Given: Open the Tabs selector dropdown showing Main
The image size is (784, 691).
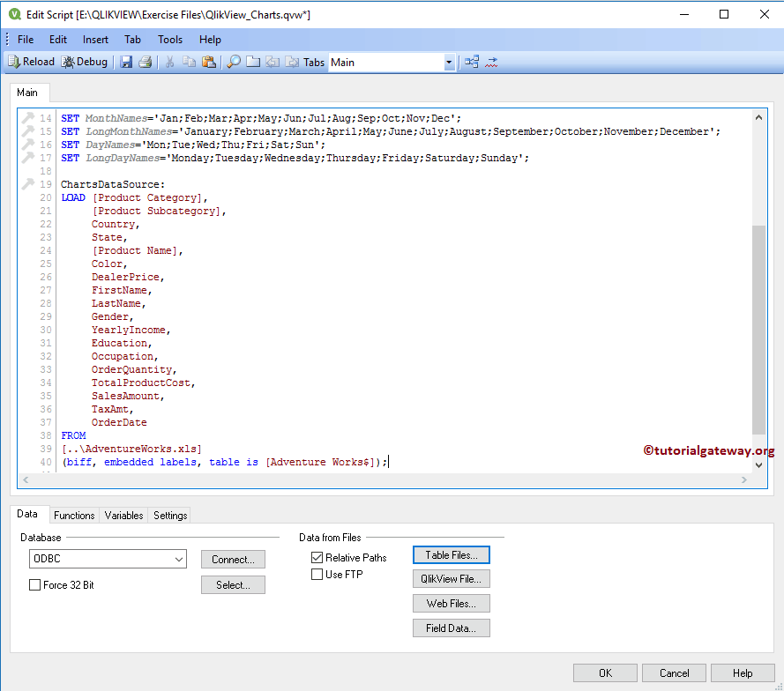Looking at the screenshot, I should 449,63.
